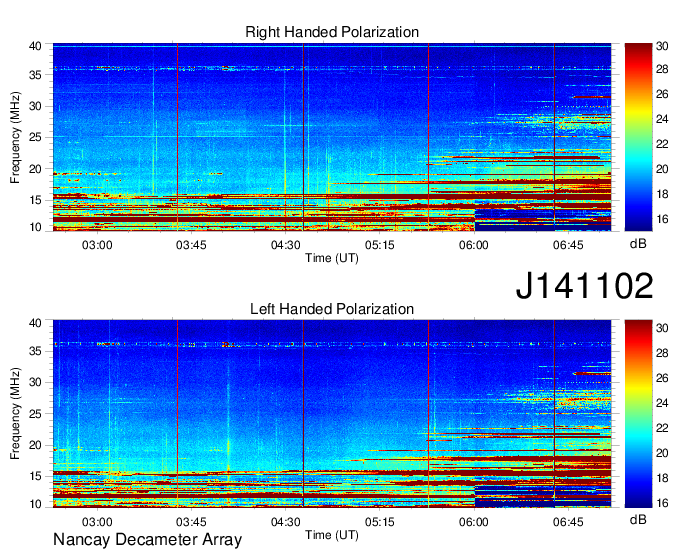Click the 03:00 tick label on upper plot
The image size is (680, 552).
coord(97,245)
